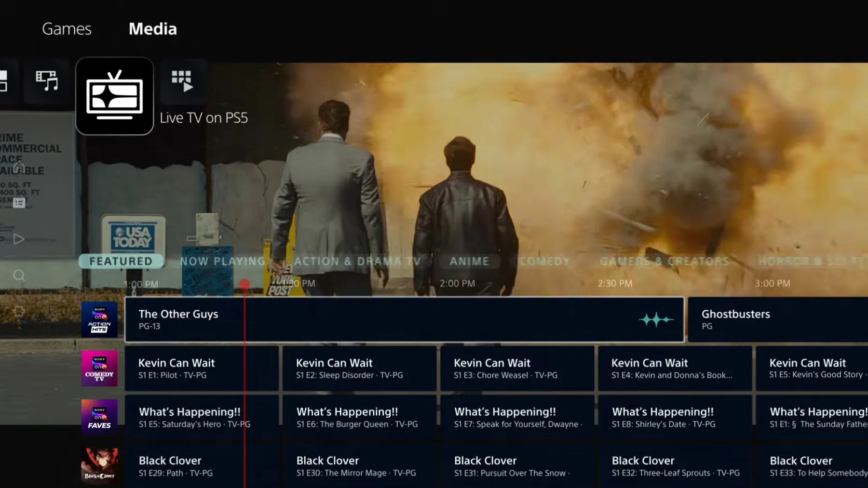Click the sidebar play arrow icon
The width and height of the screenshot is (868, 488).
click(x=19, y=239)
